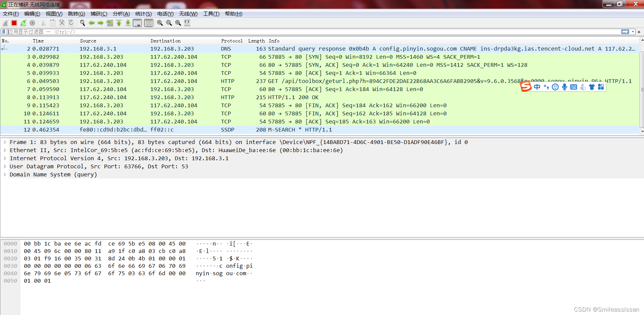Stop the live packet capture

[x=14, y=23]
